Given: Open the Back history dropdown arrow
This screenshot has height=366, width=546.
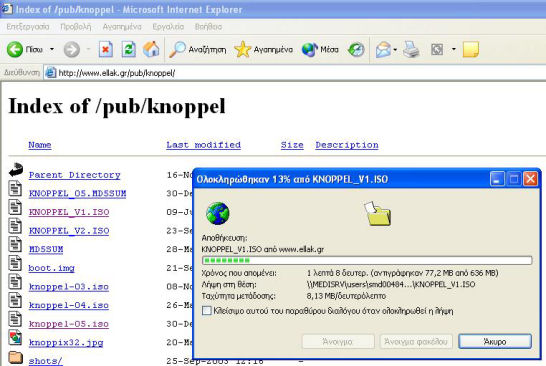Looking at the screenshot, I should (52, 49).
